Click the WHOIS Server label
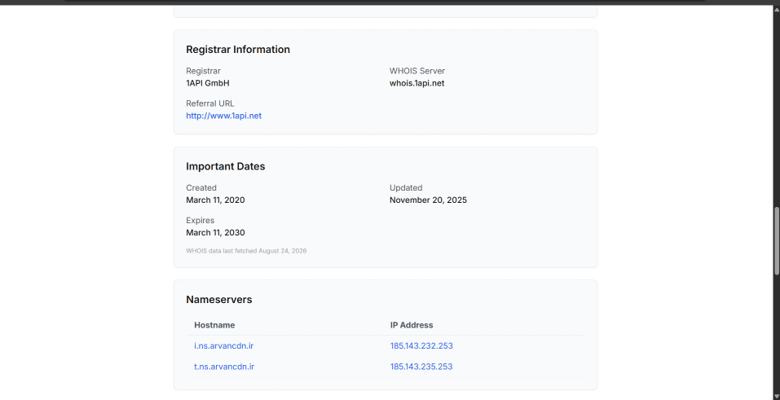The height and width of the screenshot is (400, 780). (x=417, y=71)
